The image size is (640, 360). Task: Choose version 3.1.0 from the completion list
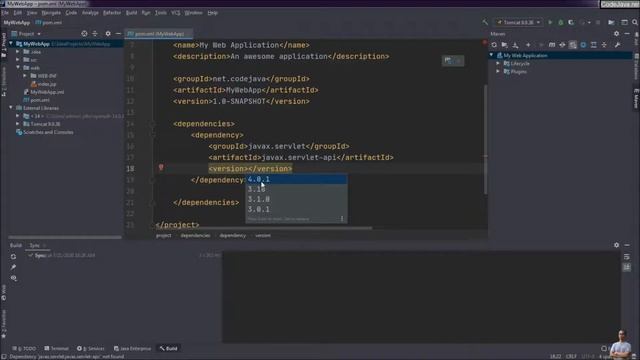[x=296, y=199]
